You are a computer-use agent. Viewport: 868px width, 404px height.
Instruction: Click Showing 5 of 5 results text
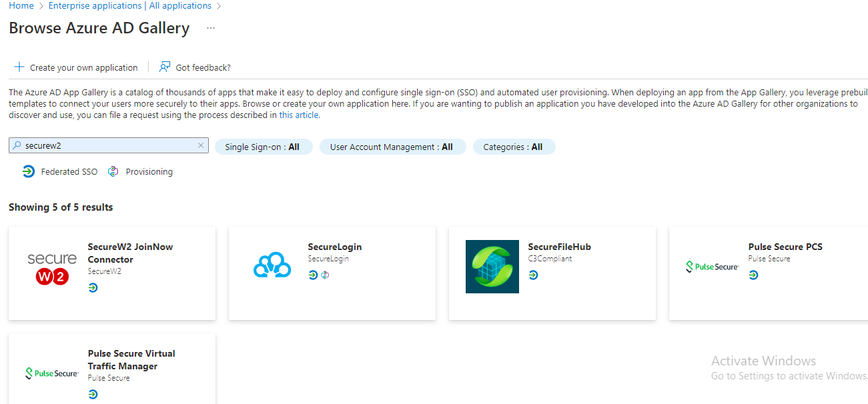tap(61, 207)
